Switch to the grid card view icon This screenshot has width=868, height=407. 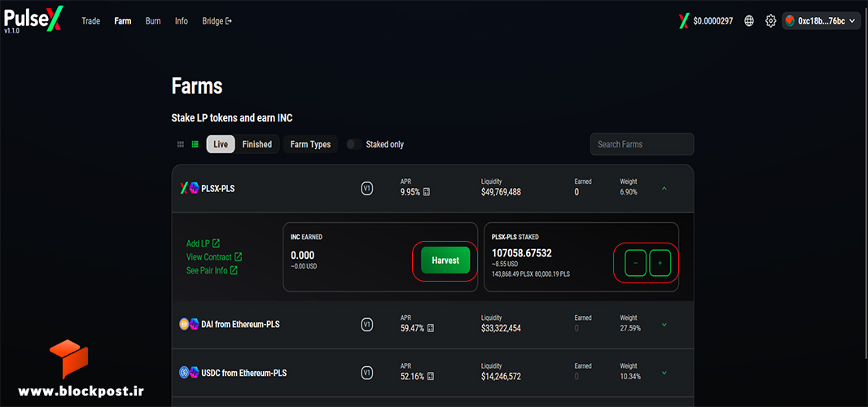[181, 145]
